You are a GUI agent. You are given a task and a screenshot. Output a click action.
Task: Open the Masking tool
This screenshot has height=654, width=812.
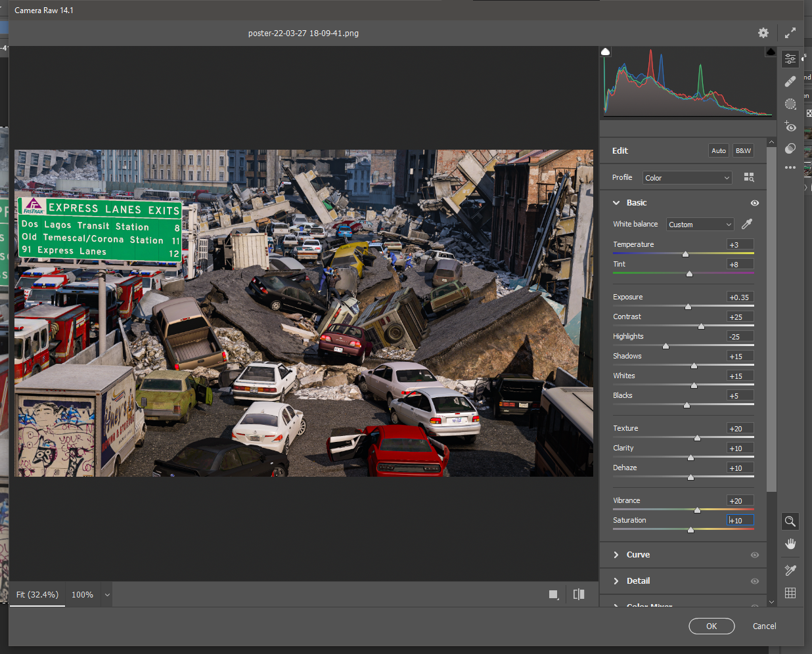pyautogui.click(x=790, y=104)
